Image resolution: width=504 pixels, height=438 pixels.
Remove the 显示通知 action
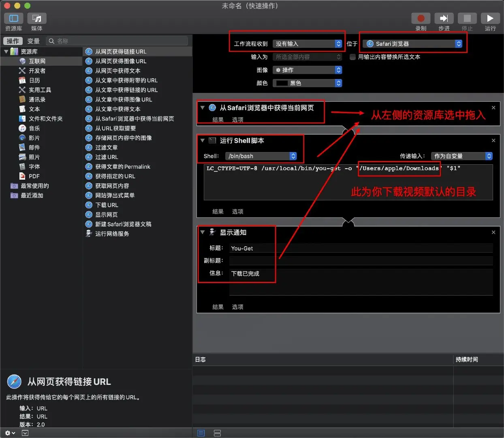(x=493, y=232)
